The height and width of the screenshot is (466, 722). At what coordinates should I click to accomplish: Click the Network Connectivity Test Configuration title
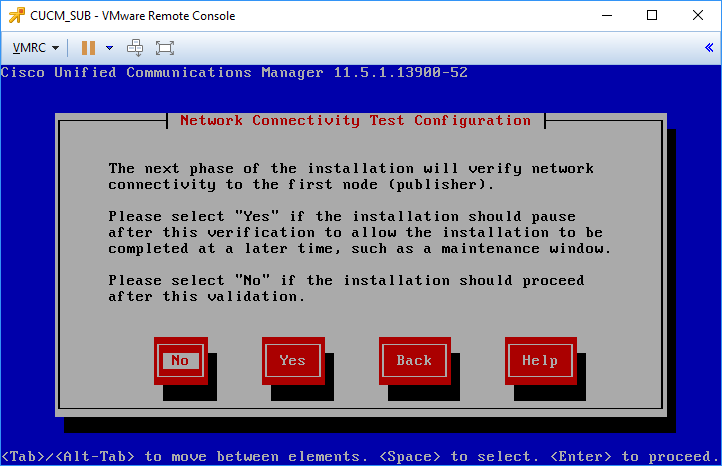pos(355,121)
